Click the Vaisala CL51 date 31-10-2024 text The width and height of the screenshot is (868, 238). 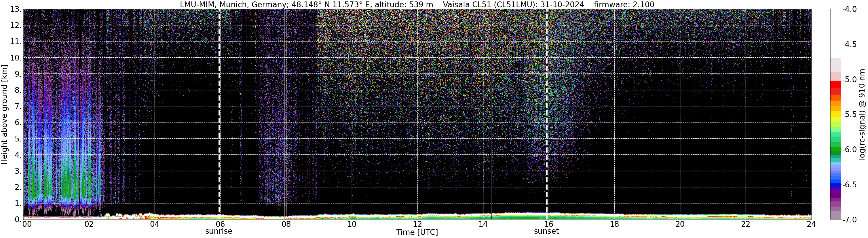tap(513, 4)
